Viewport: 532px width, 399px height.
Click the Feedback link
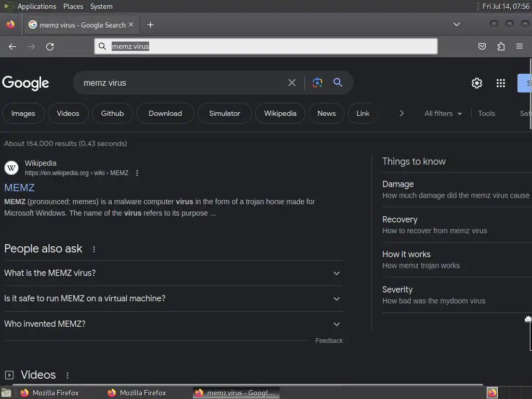329,341
